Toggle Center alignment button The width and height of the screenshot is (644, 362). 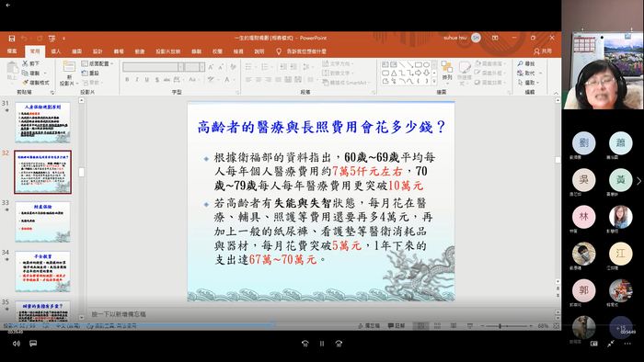259,80
